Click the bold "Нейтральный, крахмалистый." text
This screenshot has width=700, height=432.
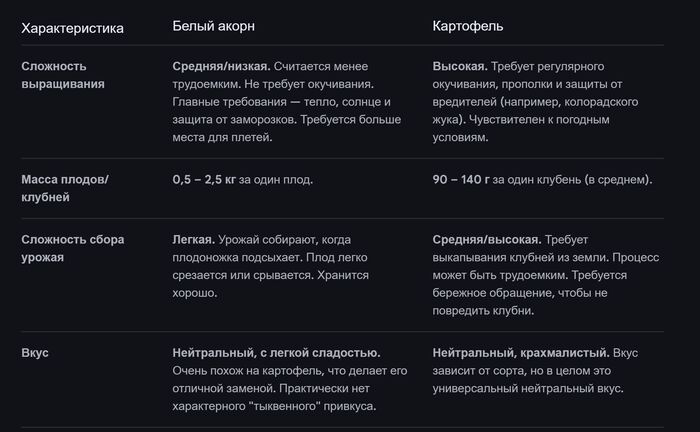coord(521,353)
